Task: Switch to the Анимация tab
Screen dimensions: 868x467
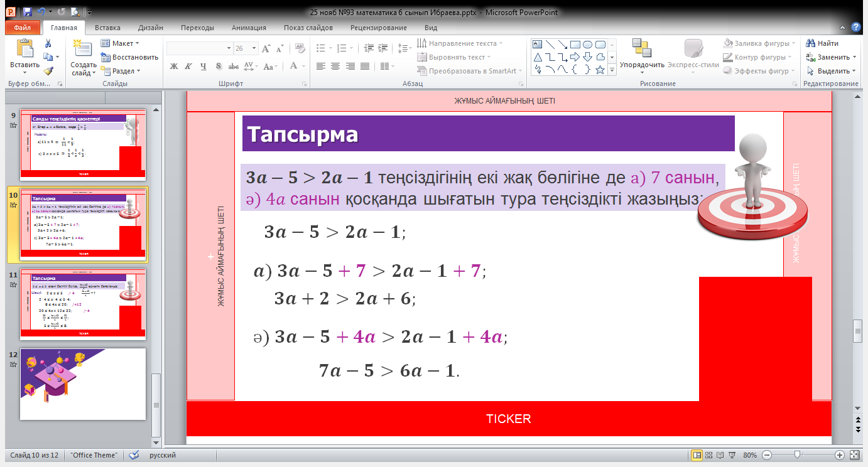Action: click(249, 28)
